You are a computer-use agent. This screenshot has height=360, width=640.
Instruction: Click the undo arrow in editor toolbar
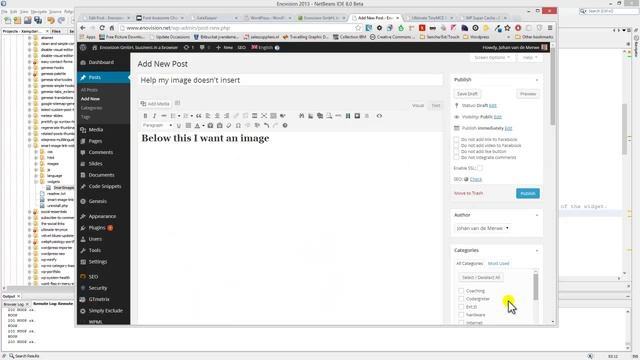tap(266, 125)
